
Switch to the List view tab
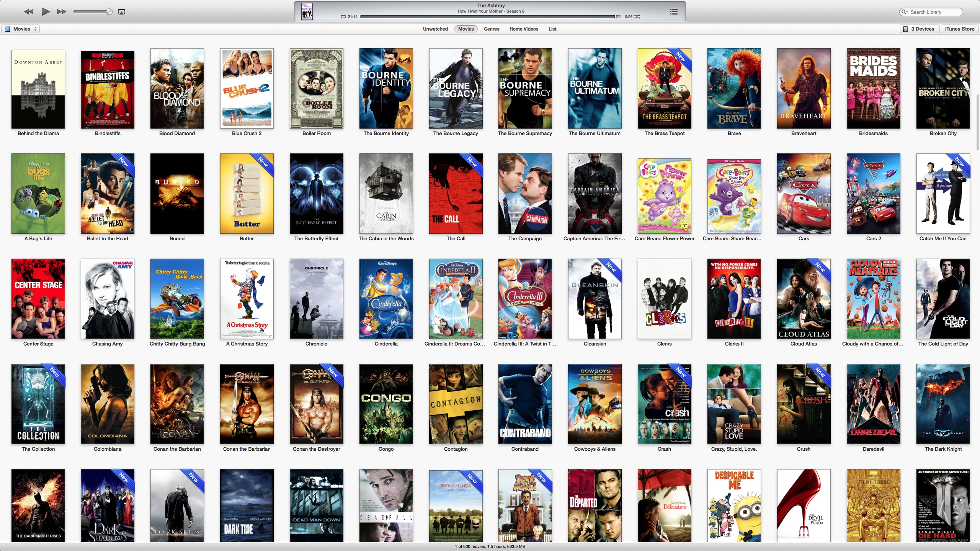552,29
